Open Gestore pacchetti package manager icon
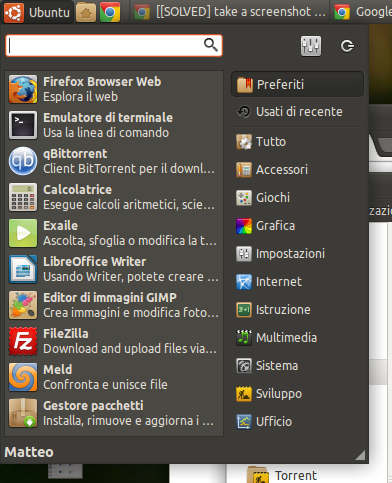The height and width of the screenshot is (483, 392). point(23,413)
